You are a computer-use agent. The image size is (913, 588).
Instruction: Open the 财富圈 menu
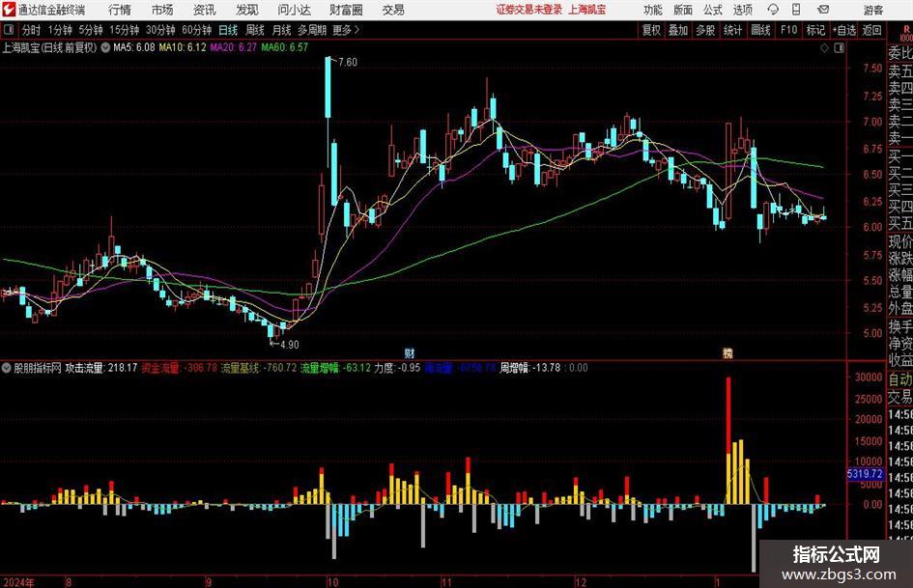pos(346,10)
